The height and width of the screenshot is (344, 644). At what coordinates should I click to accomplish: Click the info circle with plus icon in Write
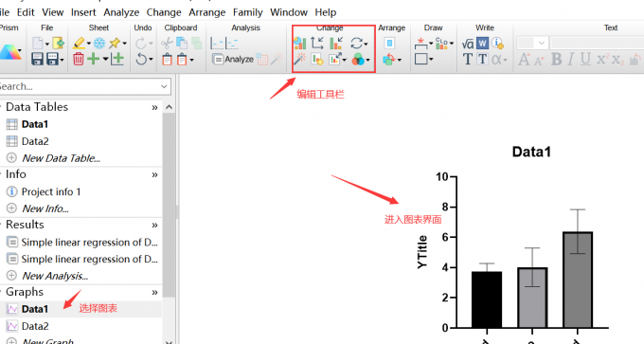pos(498,44)
